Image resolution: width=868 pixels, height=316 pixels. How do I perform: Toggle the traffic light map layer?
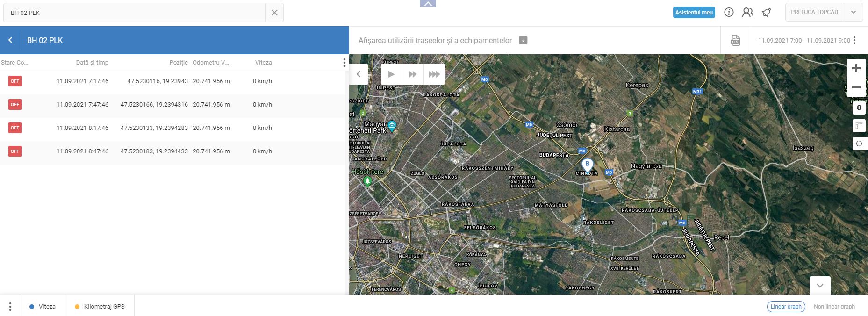[859, 108]
